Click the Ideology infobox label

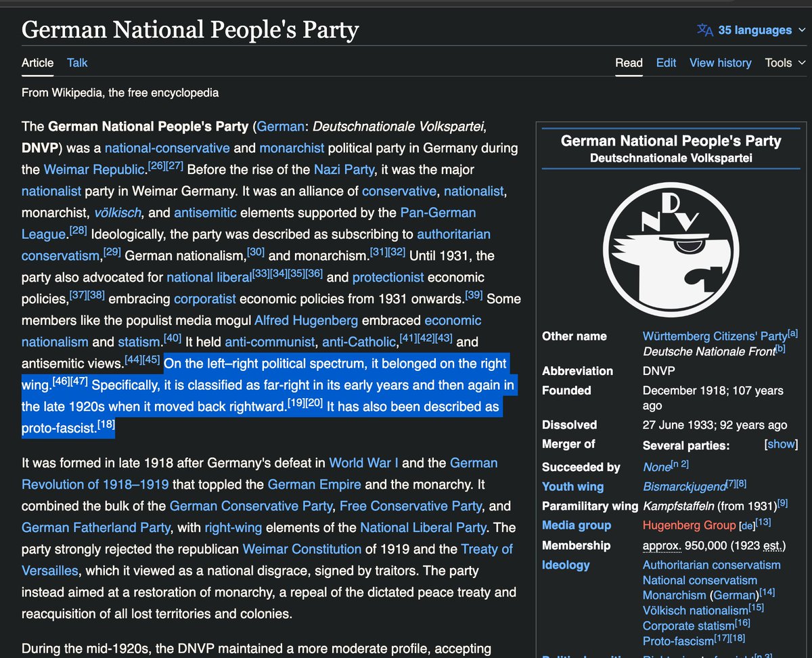tap(566, 565)
